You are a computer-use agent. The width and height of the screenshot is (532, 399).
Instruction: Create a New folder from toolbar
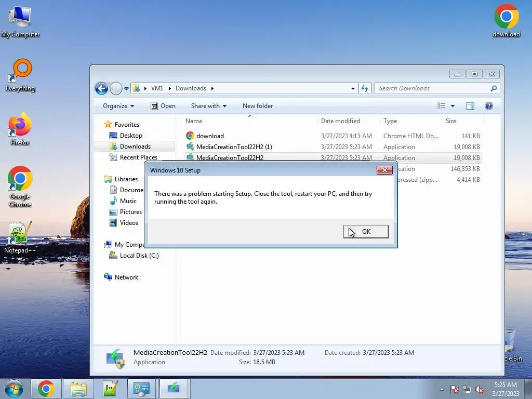tap(258, 106)
